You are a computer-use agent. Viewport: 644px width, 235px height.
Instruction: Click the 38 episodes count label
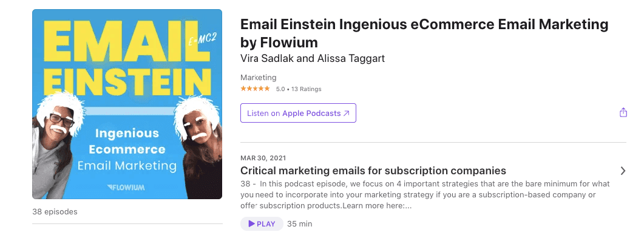(55, 212)
